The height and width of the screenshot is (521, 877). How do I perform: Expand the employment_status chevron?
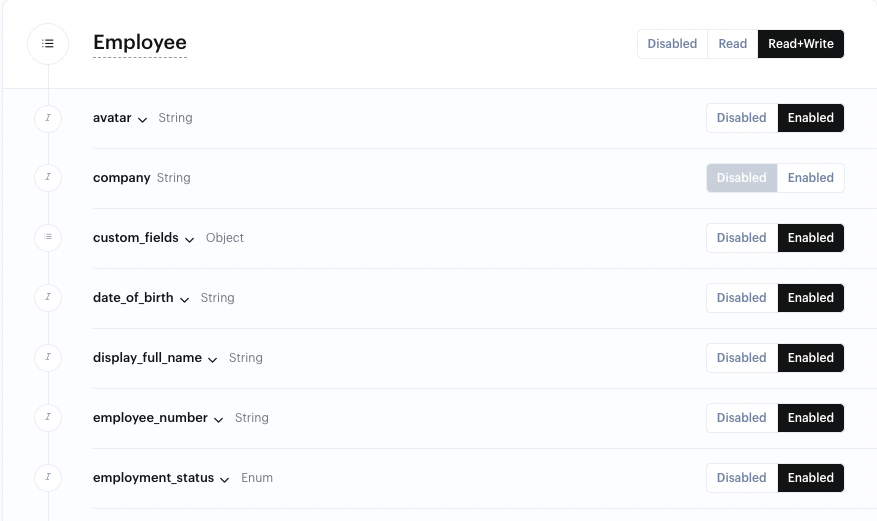pyautogui.click(x=225, y=480)
